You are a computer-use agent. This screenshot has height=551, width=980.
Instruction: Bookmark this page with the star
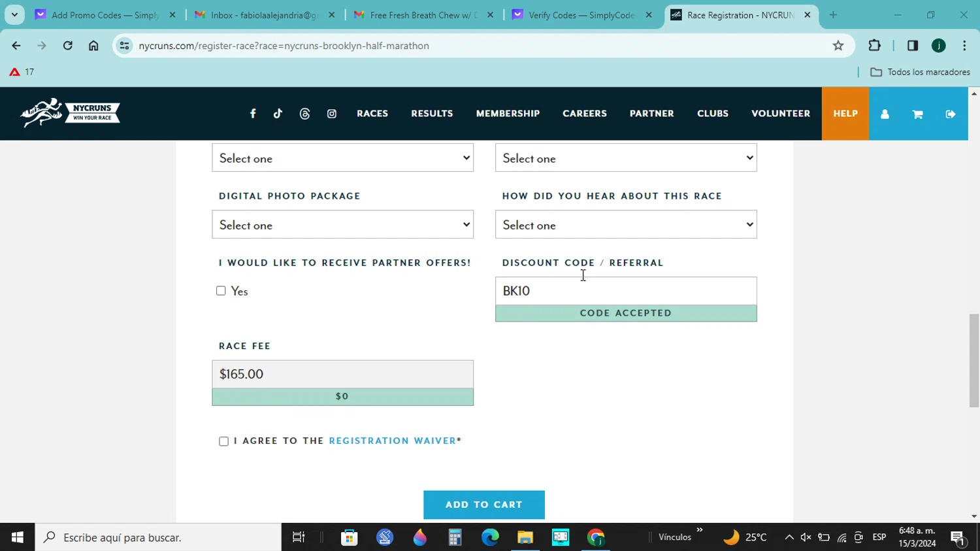[x=838, y=46]
